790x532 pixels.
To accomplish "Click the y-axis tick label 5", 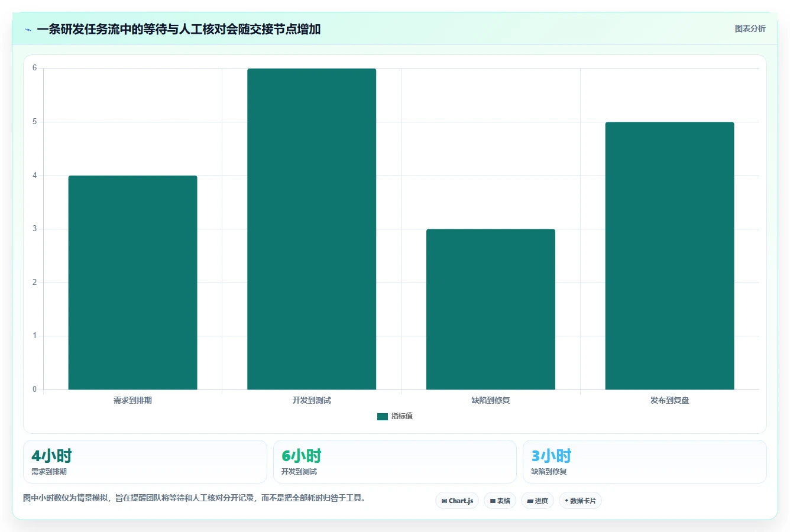I will pos(35,122).
